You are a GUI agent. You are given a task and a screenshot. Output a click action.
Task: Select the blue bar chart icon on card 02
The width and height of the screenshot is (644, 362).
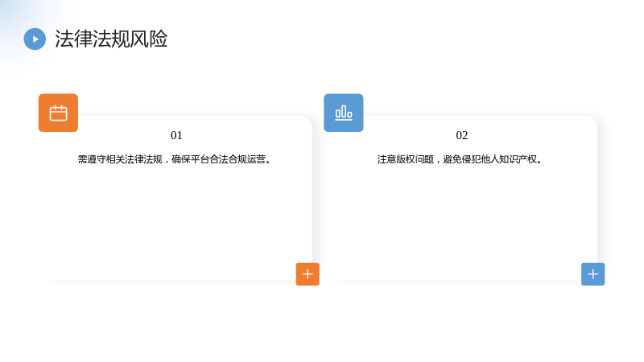[344, 113]
